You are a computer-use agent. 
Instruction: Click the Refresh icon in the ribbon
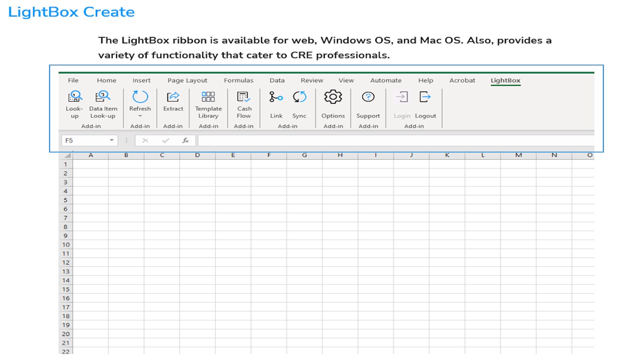click(140, 97)
